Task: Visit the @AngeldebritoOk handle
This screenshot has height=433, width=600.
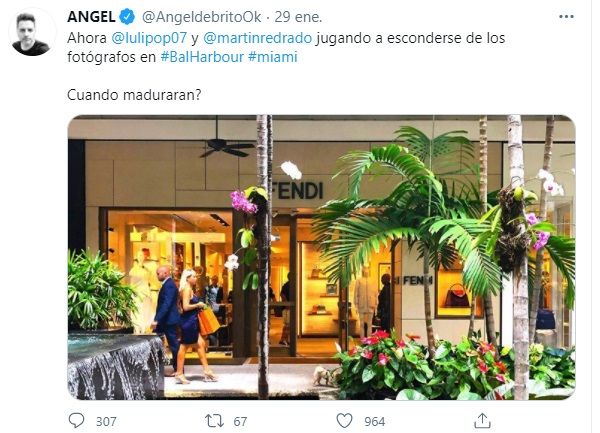Action: tap(202, 17)
